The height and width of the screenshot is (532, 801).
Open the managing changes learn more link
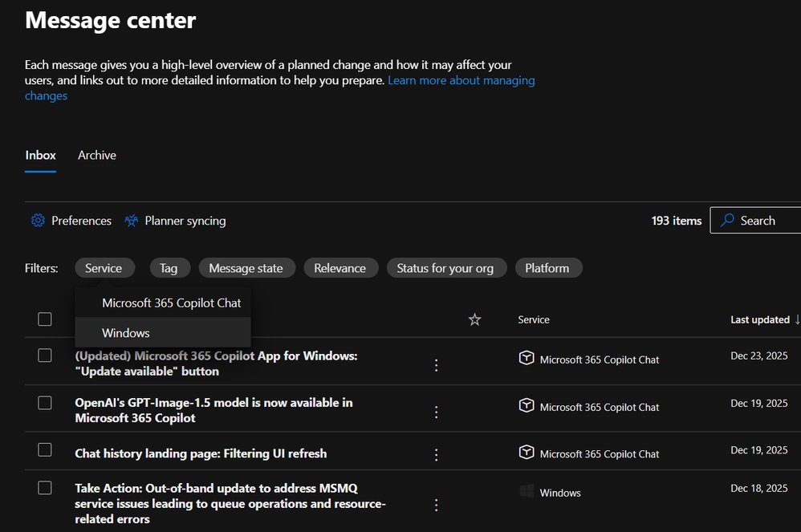[461, 80]
